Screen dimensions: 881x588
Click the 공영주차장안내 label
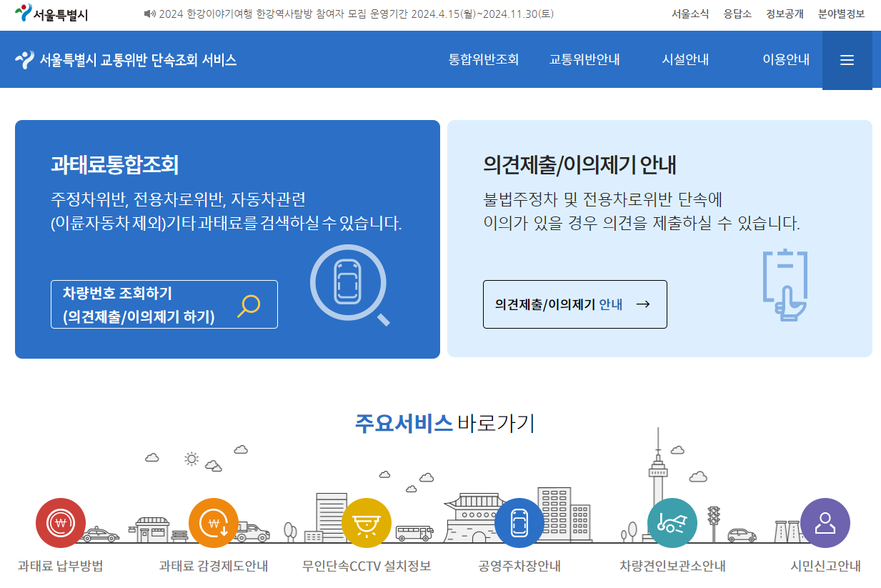519,567
